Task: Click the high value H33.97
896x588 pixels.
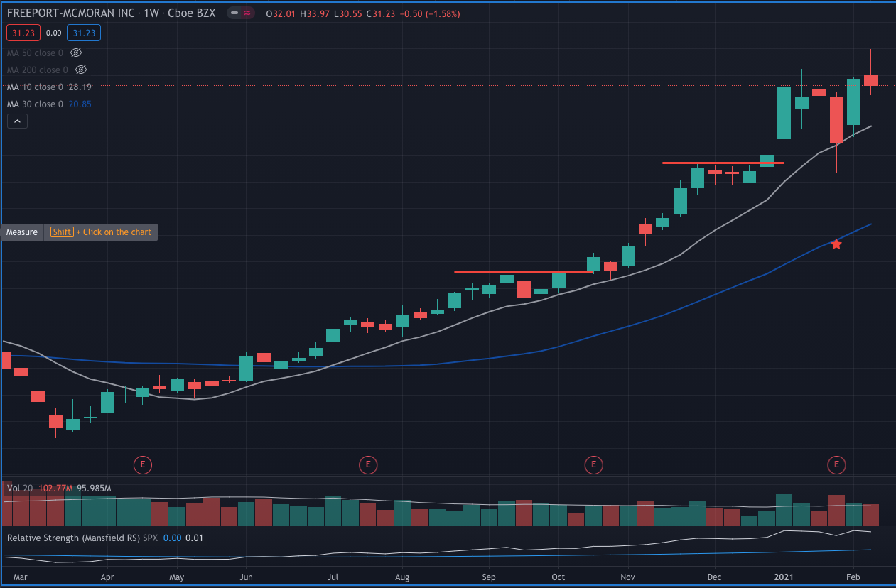Action: (315, 13)
